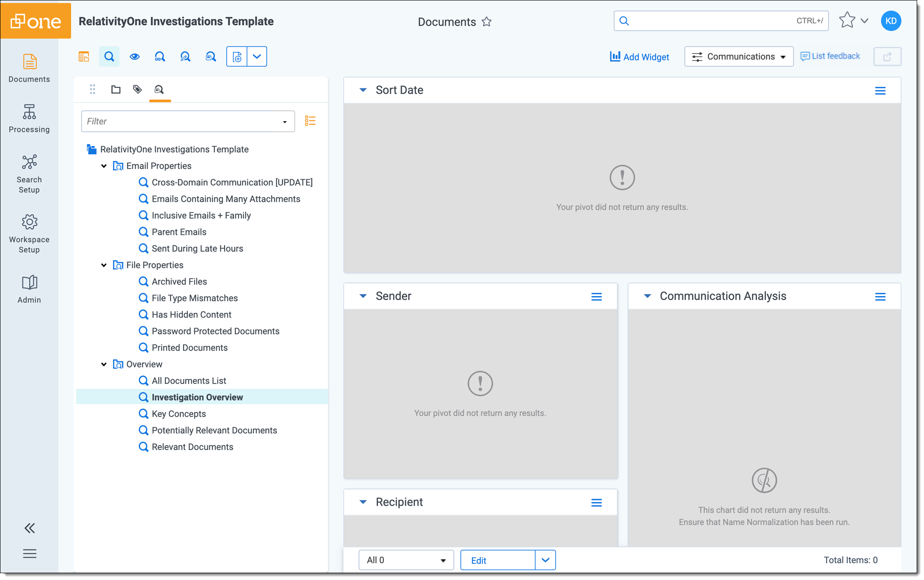The width and height of the screenshot is (924, 580).
Task: Favorite the Documents page with star
Action: pyautogui.click(x=487, y=22)
